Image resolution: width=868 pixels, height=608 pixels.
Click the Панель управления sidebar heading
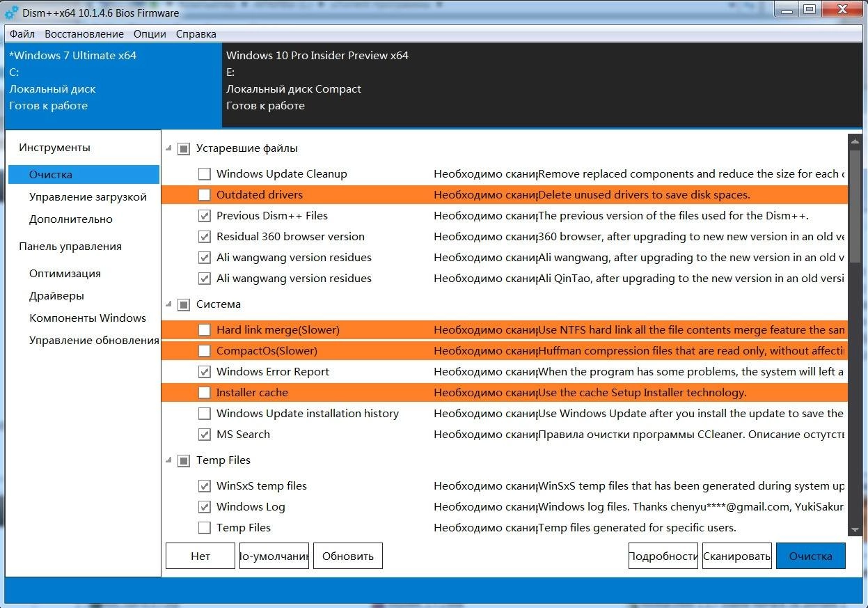tap(70, 247)
